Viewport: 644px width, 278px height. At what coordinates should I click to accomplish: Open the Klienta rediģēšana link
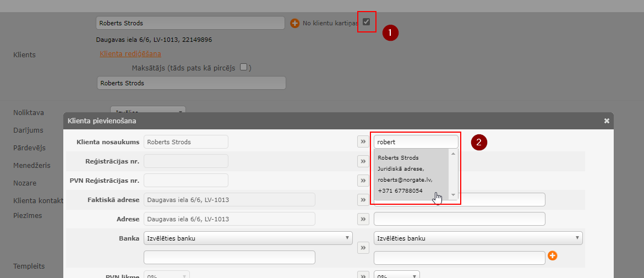pyautogui.click(x=130, y=53)
